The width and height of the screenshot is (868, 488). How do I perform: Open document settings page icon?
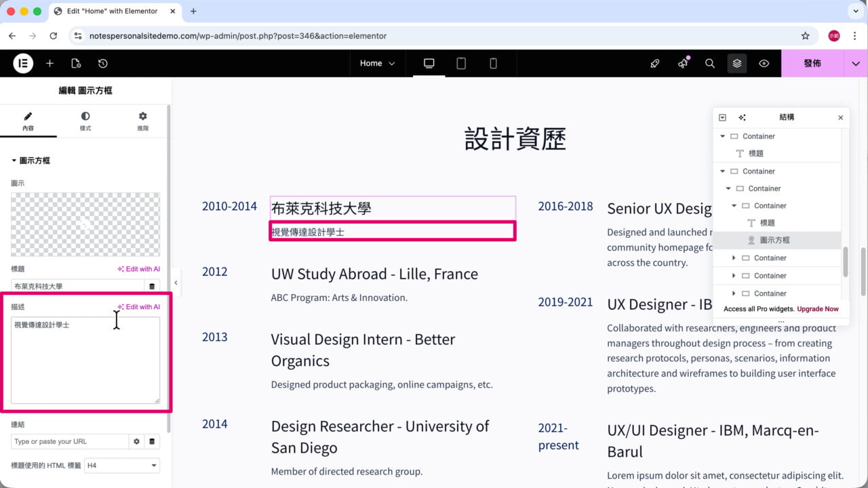click(76, 63)
